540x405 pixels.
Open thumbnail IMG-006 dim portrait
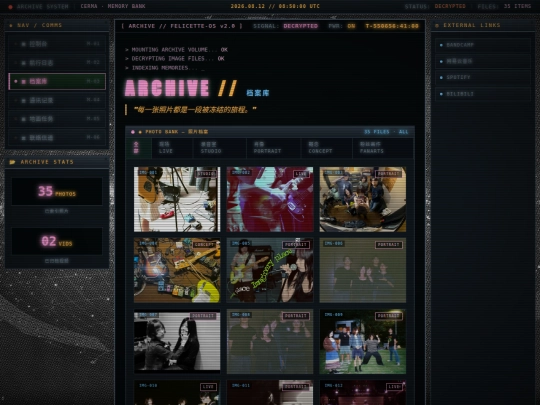(x=363, y=270)
